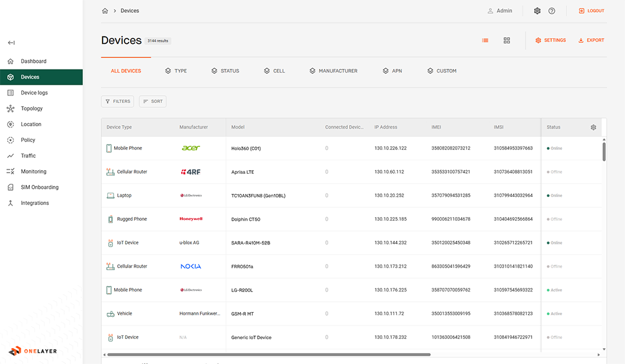This screenshot has height=364, width=625.
Task: Click the Rugged Phone device icon
Action: click(110, 219)
